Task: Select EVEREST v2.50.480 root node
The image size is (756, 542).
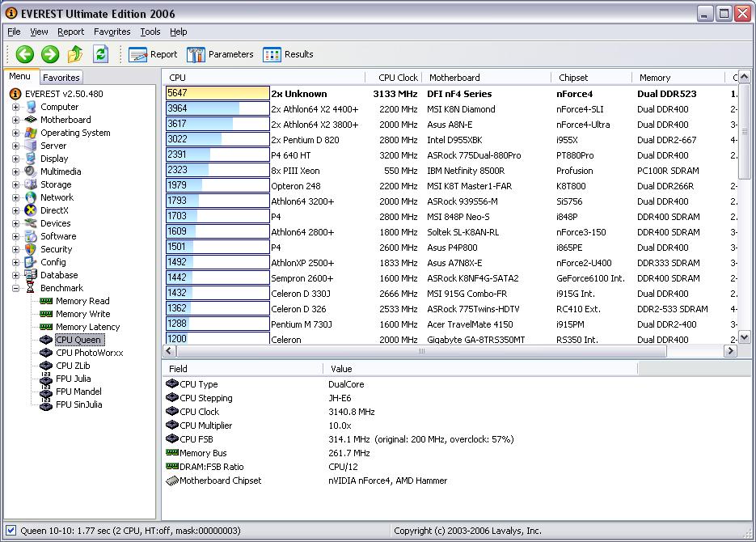Action: pyautogui.click(x=64, y=94)
